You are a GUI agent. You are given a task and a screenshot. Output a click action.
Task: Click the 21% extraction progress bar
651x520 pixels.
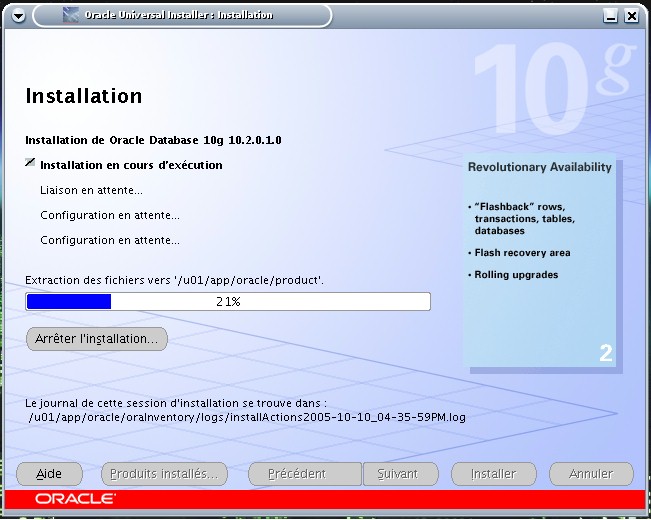(228, 302)
